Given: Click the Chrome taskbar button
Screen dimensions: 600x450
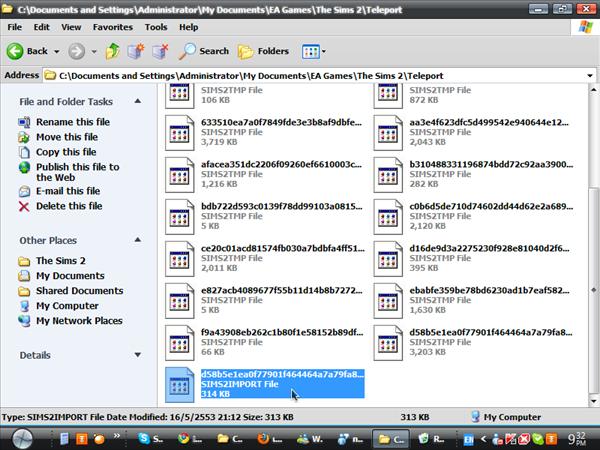Looking at the screenshot, I should pyautogui.click(x=191, y=439).
